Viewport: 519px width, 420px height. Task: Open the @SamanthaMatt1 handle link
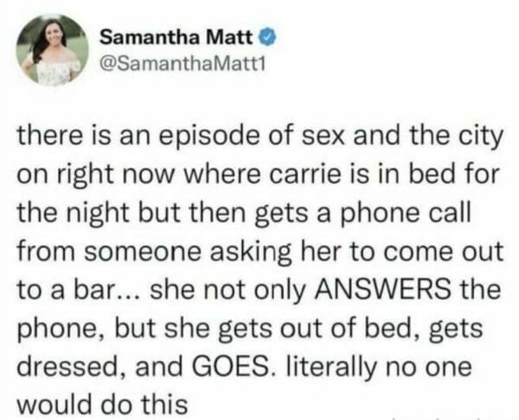point(183,64)
